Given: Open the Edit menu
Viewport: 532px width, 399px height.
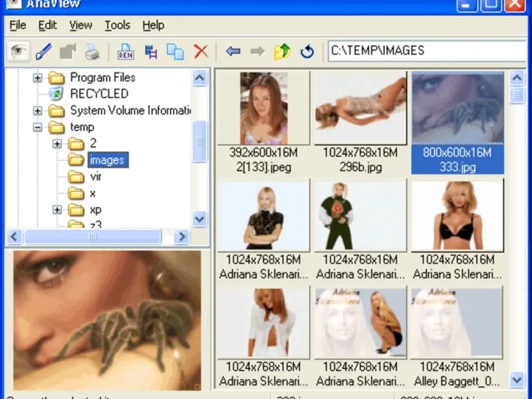Looking at the screenshot, I should pos(47,25).
